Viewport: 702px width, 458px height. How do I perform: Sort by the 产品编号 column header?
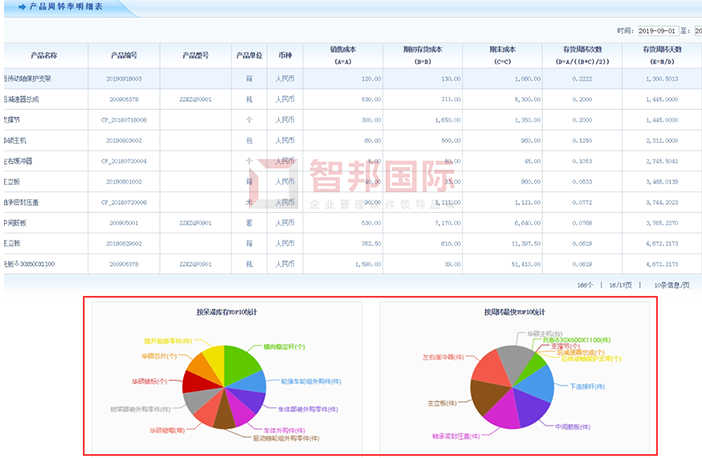click(122, 56)
